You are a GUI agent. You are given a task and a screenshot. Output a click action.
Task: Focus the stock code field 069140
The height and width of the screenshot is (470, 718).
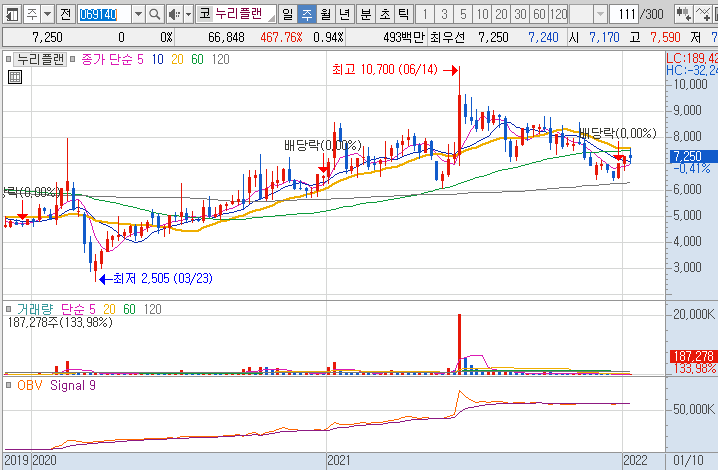pos(104,15)
